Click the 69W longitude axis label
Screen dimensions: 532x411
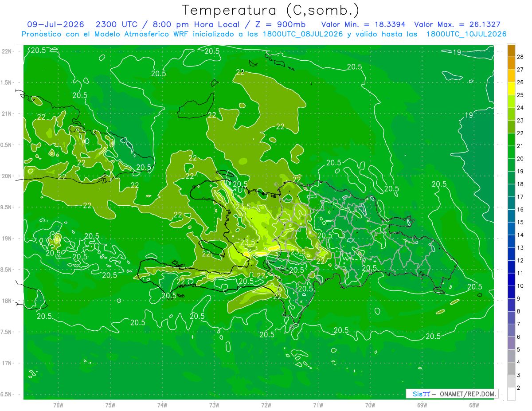[x=422, y=405]
